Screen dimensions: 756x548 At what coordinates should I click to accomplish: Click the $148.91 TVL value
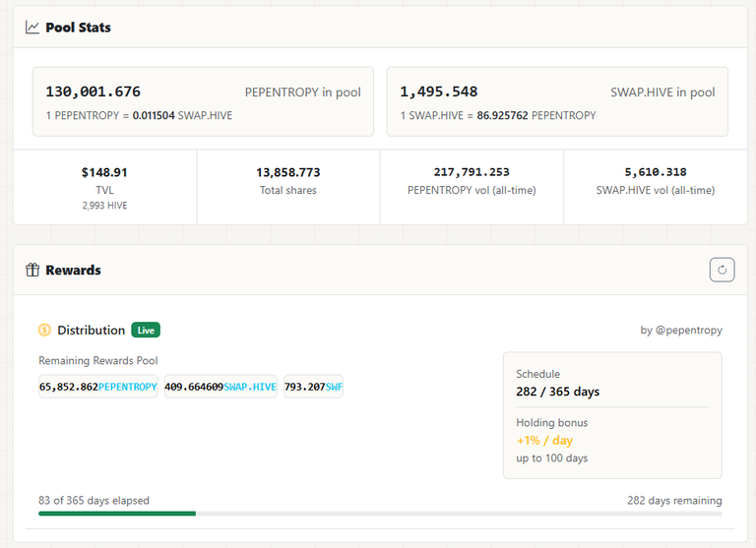coord(104,172)
